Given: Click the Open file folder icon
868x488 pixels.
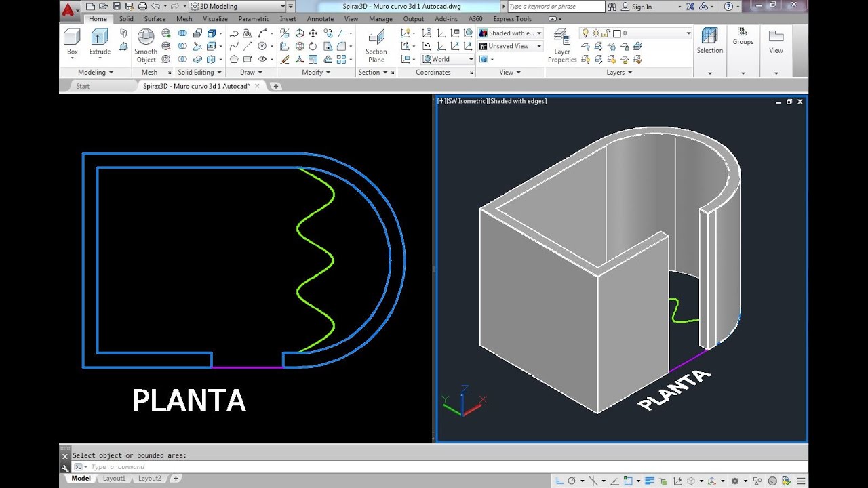Looking at the screenshot, I should (x=103, y=6).
